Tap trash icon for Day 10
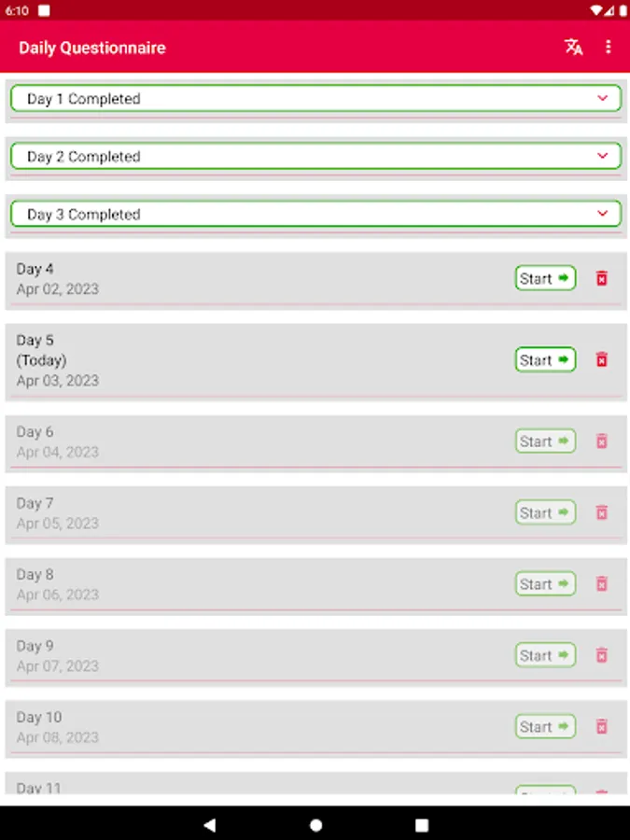Viewport: 630px width, 840px height. point(602,726)
